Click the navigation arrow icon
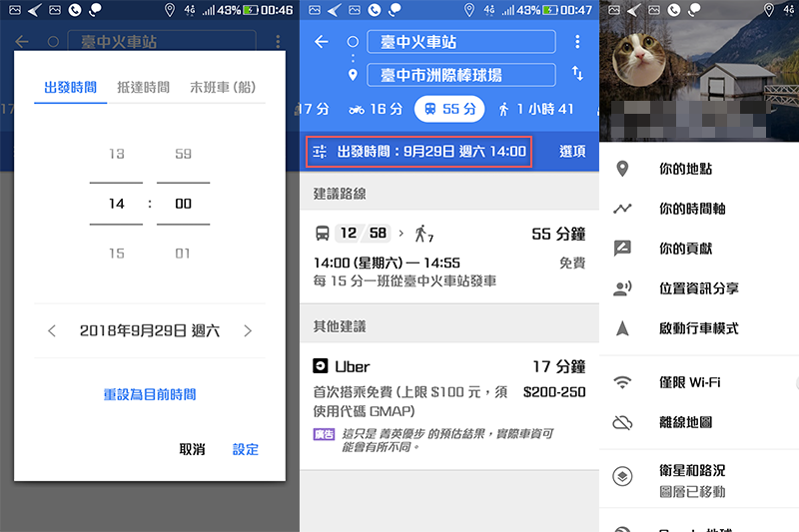Viewport: 799px width, 532px height. coord(622,328)
